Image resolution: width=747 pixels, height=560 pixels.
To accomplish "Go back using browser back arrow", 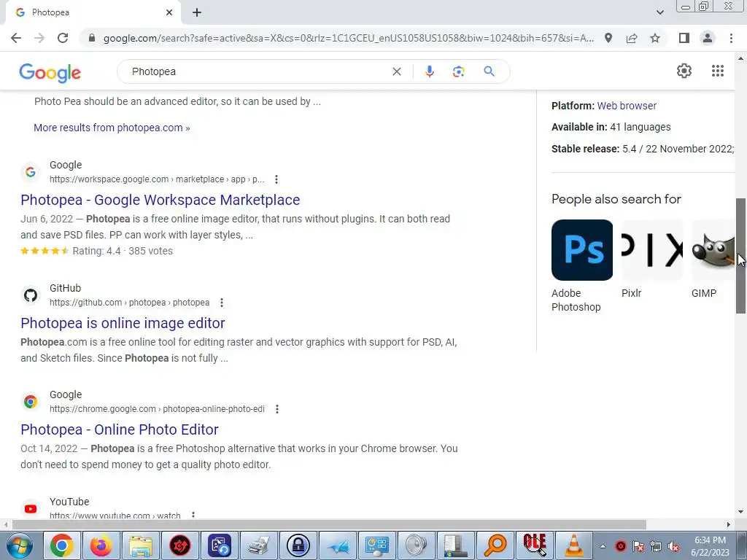I will point(16,38).
